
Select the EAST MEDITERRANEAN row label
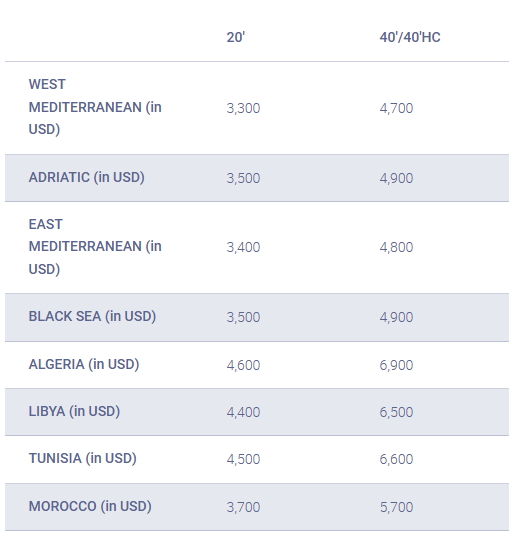point(95,247)
